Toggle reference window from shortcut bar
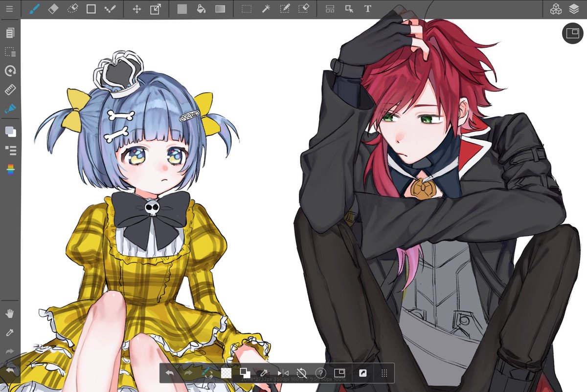This screenshot has height=392, width=587. 339,373
